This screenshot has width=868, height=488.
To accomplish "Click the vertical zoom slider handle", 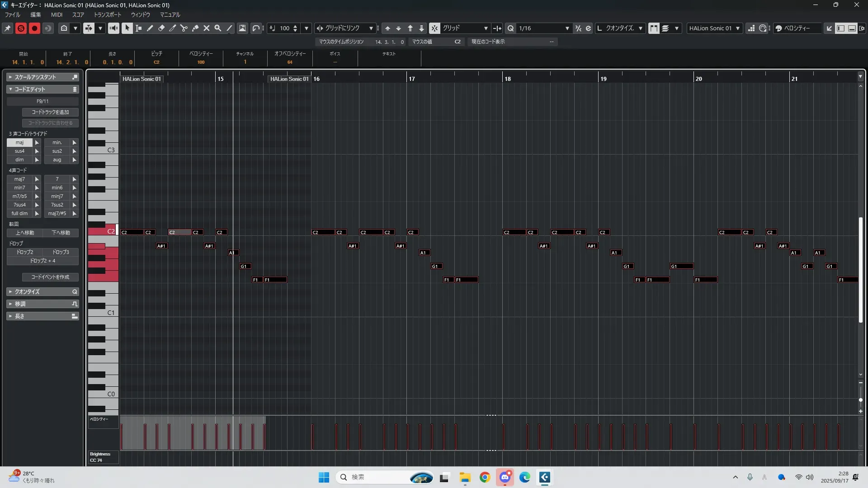I will tap(860, 400).
